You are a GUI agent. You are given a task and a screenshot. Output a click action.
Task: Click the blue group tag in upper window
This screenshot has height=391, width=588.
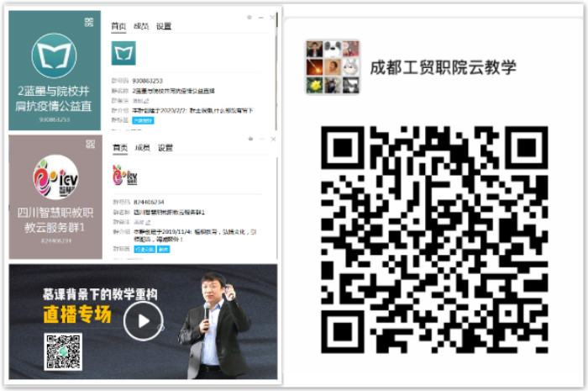pyautogui.click(x=144, y=120)
